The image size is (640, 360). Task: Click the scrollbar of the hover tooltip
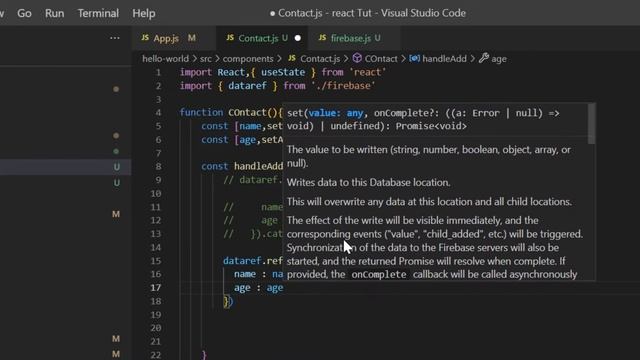[591, 124]
